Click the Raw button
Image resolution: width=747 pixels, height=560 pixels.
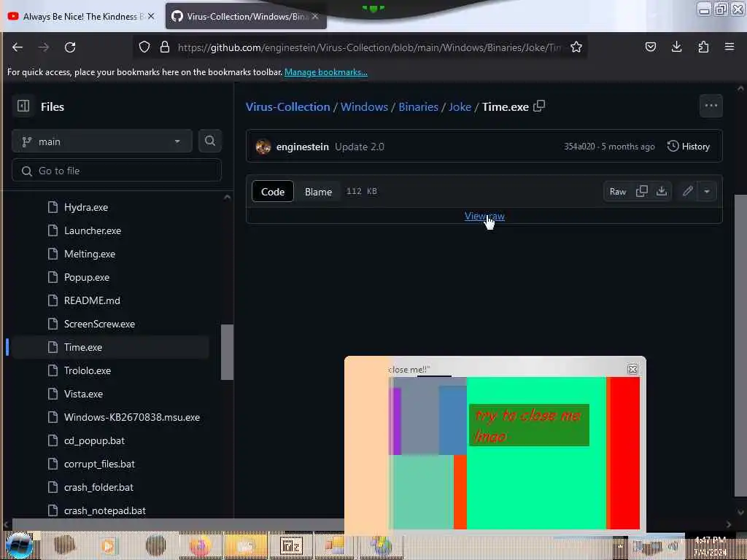tap(618, 192)
